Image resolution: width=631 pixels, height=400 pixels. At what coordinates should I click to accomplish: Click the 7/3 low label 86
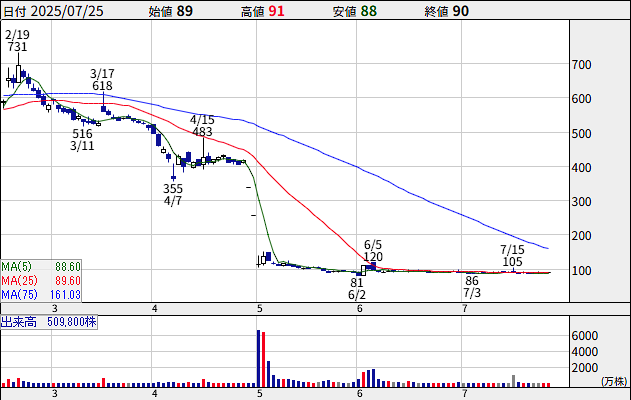point(472,280)
